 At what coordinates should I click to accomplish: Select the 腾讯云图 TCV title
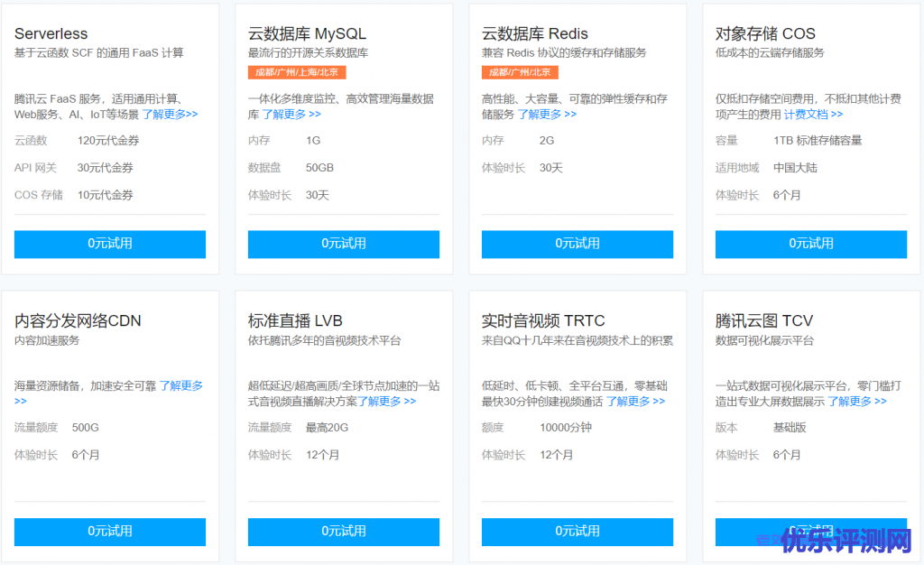point(764,320)
